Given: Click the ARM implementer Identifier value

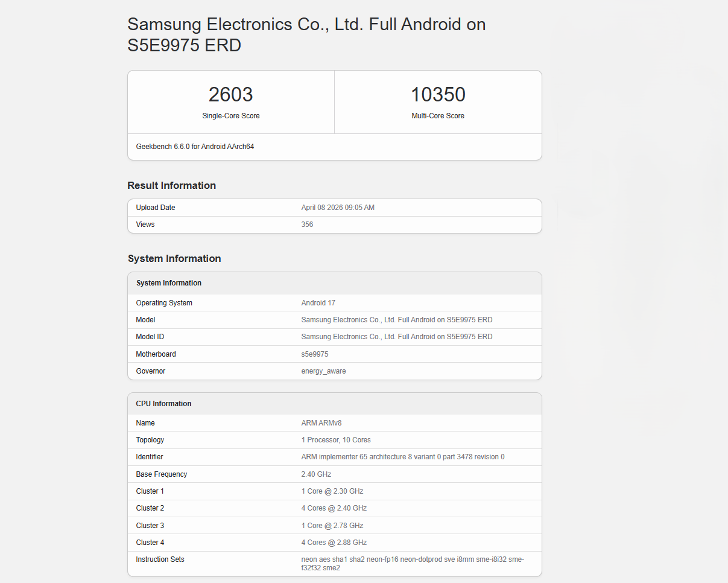Looking at the screenshot, I should (x=402, y=457).
